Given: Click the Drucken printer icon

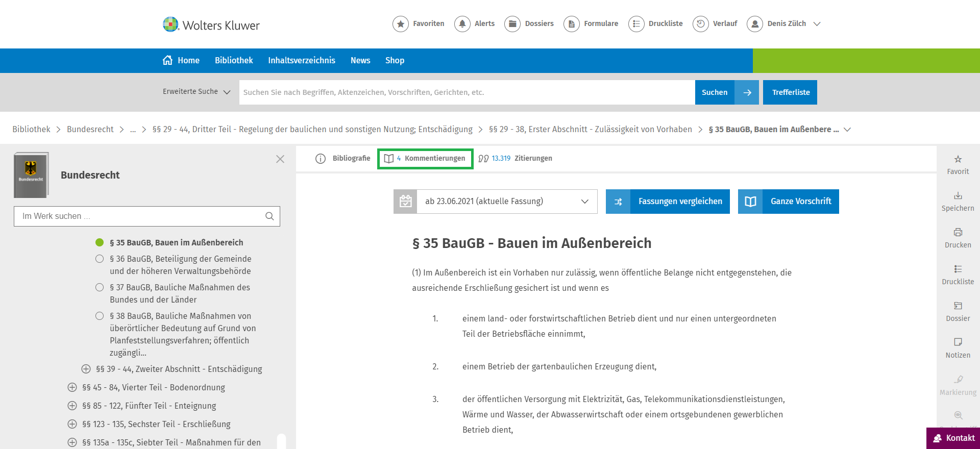Looking at the screenshot, I should (958, 233).
